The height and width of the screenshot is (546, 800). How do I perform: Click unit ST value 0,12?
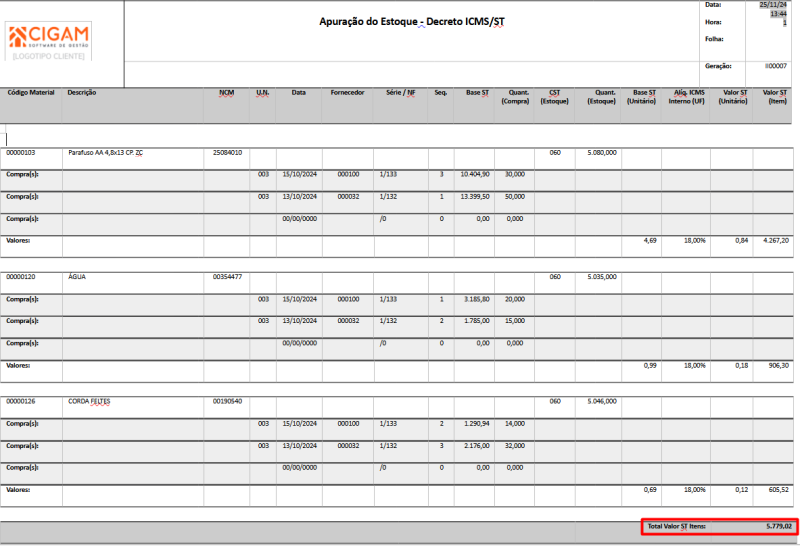click(742, 490)
